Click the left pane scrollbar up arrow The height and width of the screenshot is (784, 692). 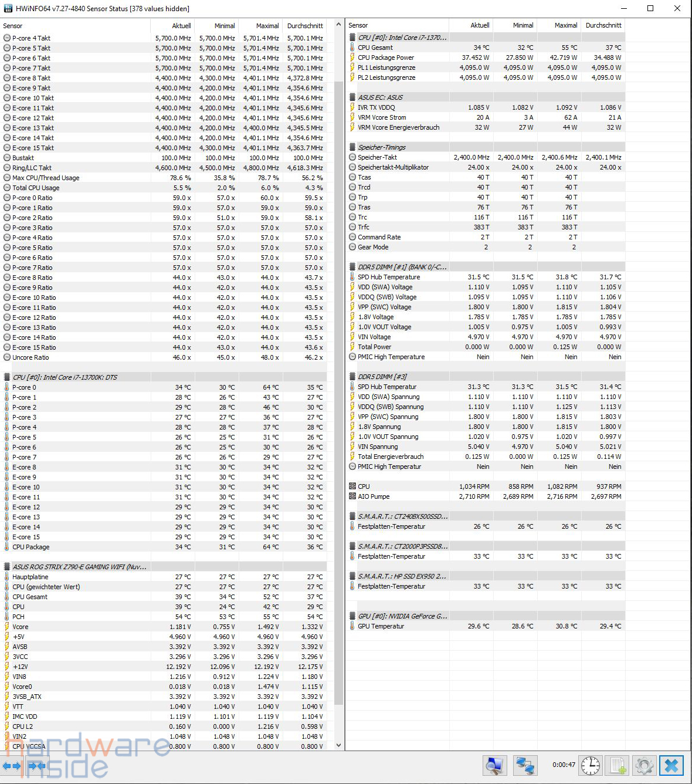[x=338, y=25]
